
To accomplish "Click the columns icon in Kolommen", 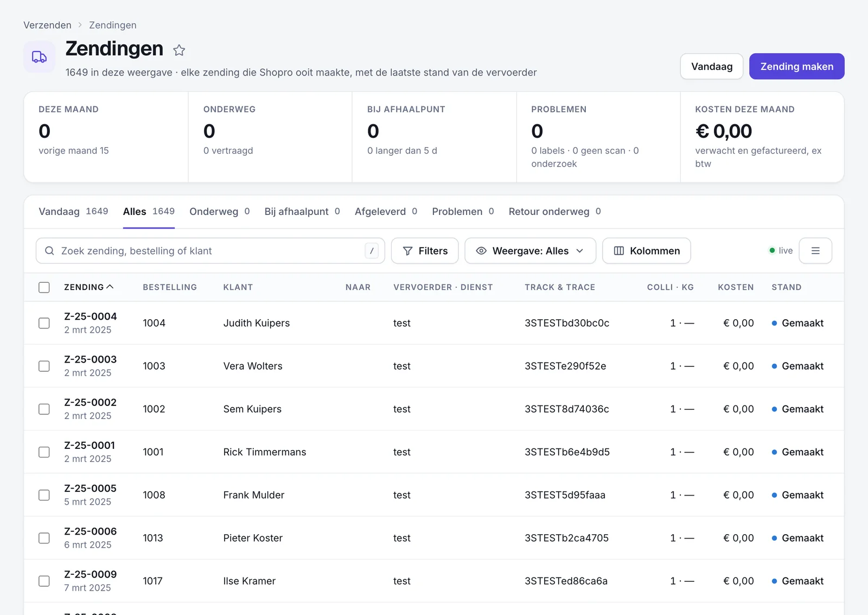I will (x=619, y=251).
